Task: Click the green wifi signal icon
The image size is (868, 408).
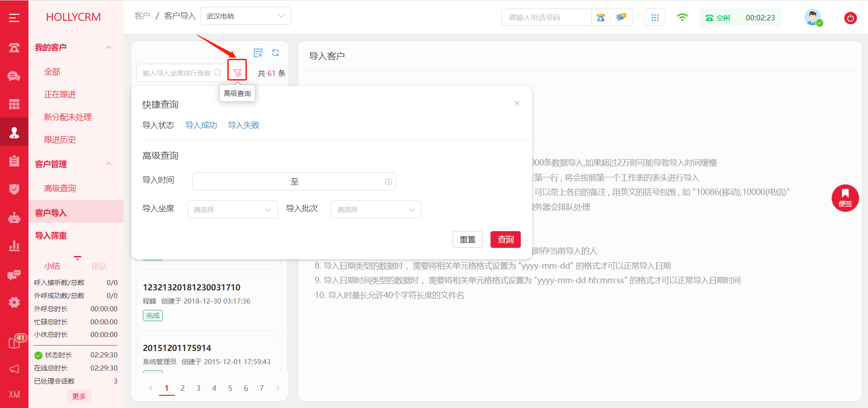Action: coord(682,18)
